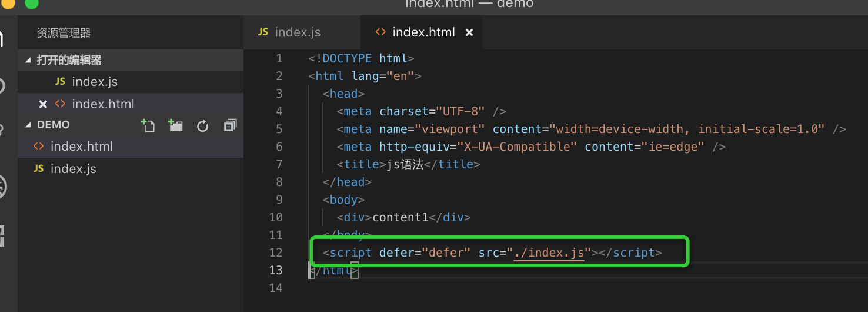Follow the ./index.js link in the script tag
This screenshot has width=868, height=312.
pyautogui.click(x=549, y=253)
